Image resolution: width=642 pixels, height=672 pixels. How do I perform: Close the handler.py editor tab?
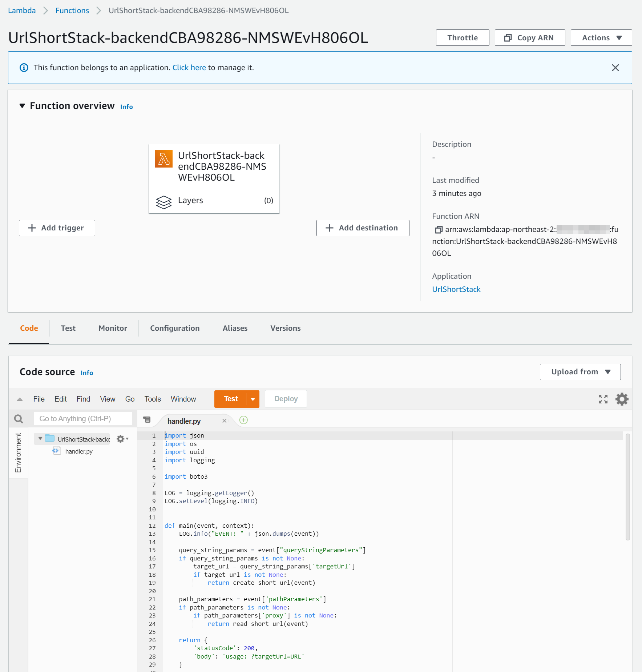pos(224,421)
